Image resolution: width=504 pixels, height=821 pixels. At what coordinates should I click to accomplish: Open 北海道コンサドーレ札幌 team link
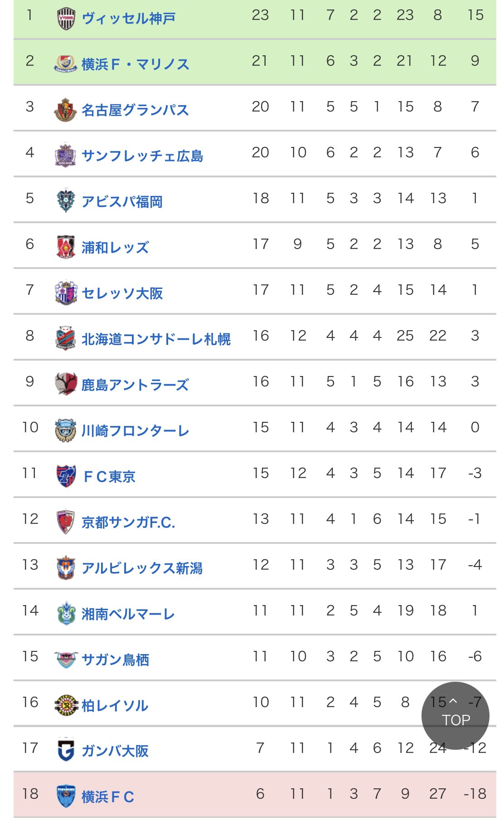(x=156, y=339)
